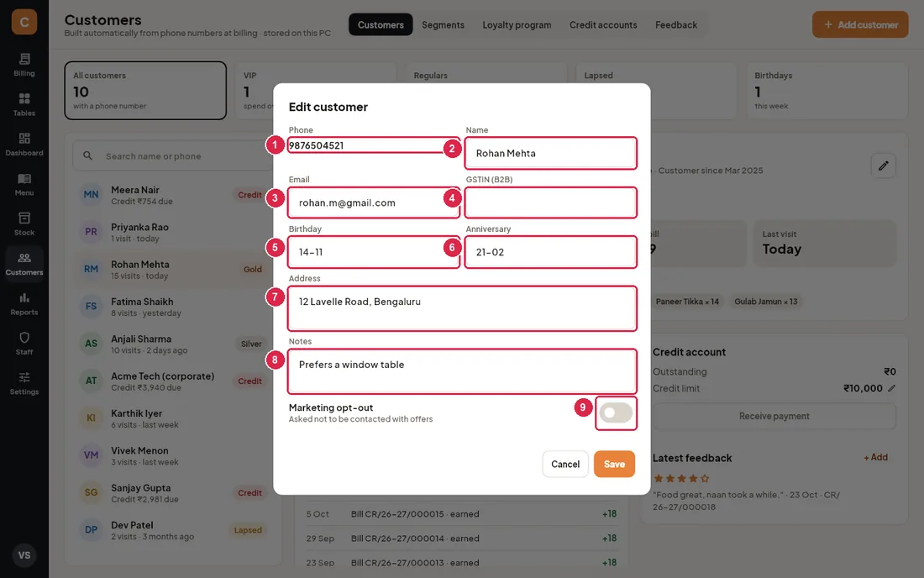Viewport: 924px width, 578px height.
Task: Open the Credit accounts tab
Action: (x=603, y=24)
